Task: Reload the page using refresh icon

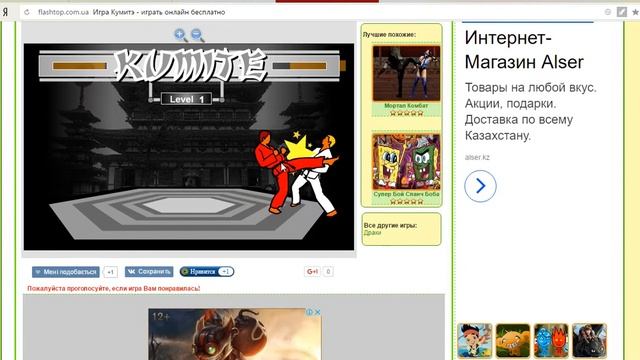Action: pos(27,12)
